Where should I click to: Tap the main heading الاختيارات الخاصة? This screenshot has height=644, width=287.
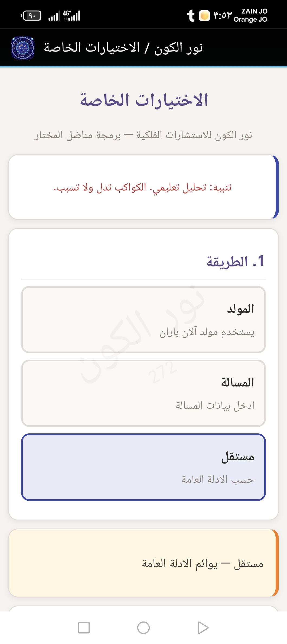(143, 100)
